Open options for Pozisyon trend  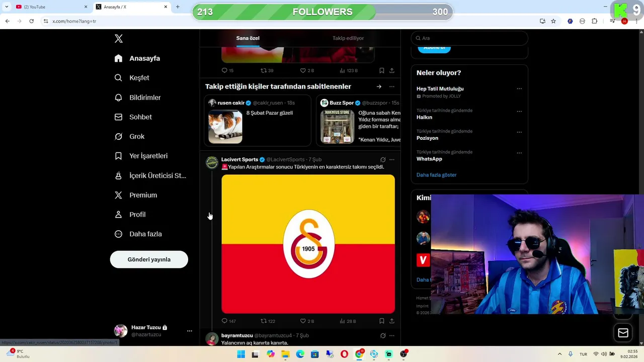tap(519, 132)
